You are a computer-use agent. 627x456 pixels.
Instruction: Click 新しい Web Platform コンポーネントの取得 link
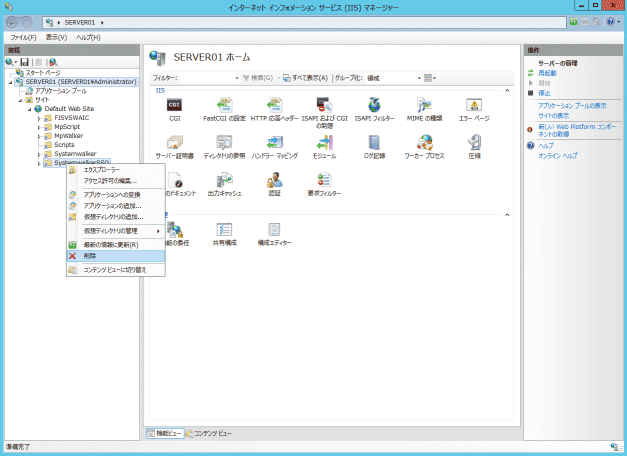point(577,130)
